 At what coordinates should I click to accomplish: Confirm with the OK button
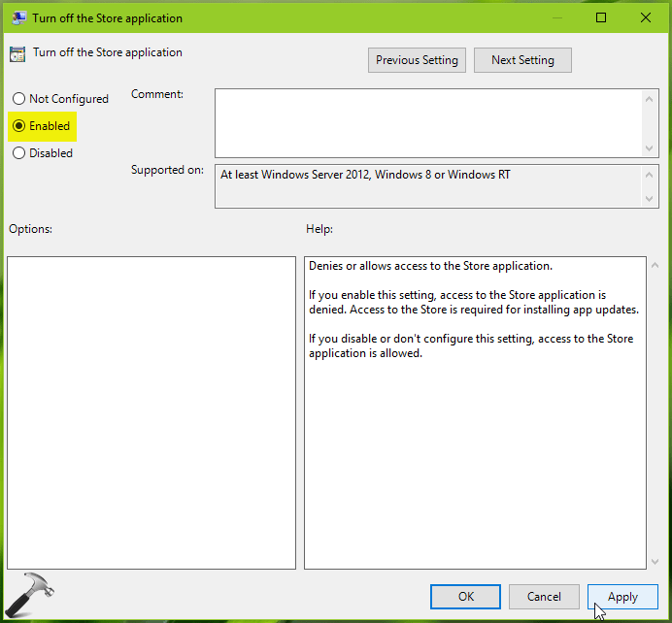point(465,597)
